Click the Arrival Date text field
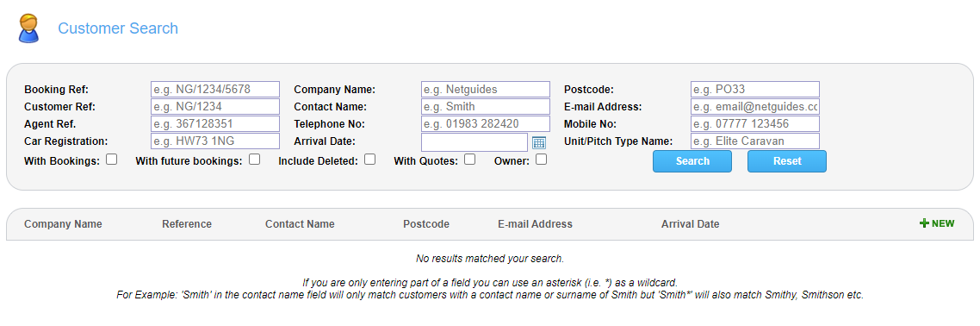 pyautogui.click(x=474, y=142)
